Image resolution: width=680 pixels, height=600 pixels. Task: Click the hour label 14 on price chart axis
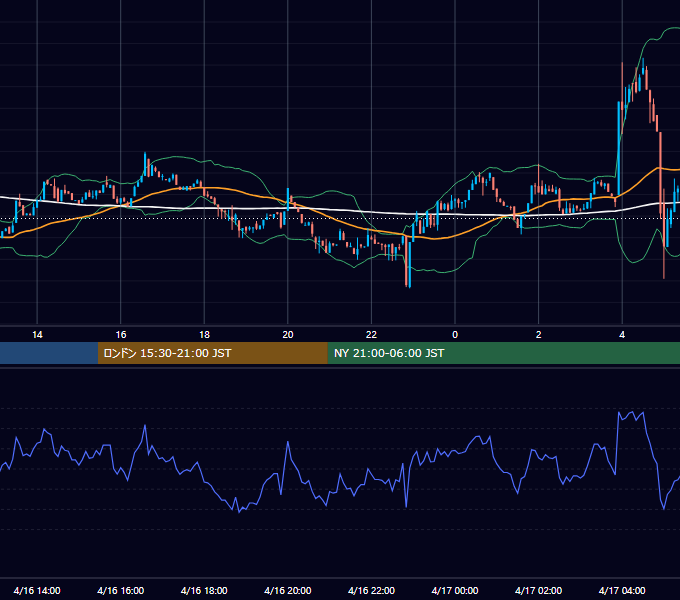point(37,335)
